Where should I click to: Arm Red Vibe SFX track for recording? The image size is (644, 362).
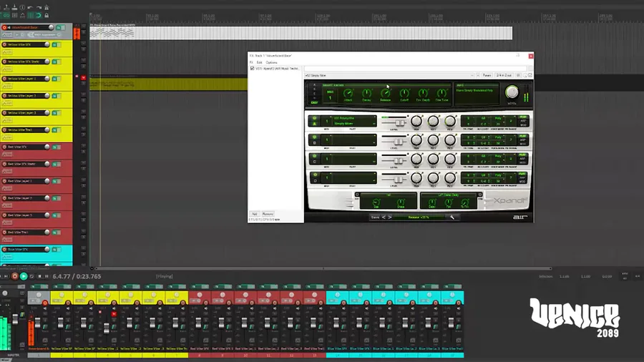4,147
